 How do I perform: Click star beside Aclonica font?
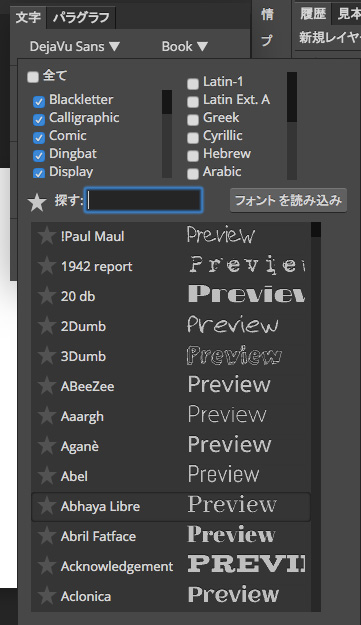46,596
